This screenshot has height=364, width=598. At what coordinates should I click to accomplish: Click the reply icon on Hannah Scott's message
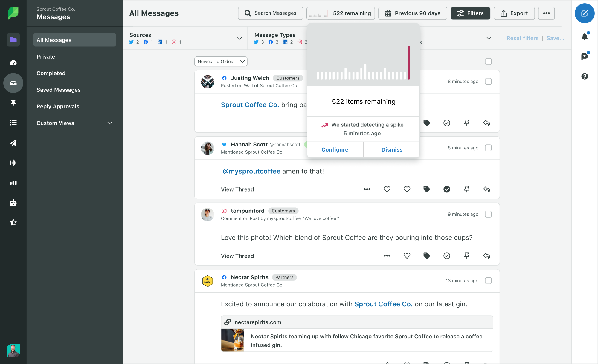click(486, 189)
